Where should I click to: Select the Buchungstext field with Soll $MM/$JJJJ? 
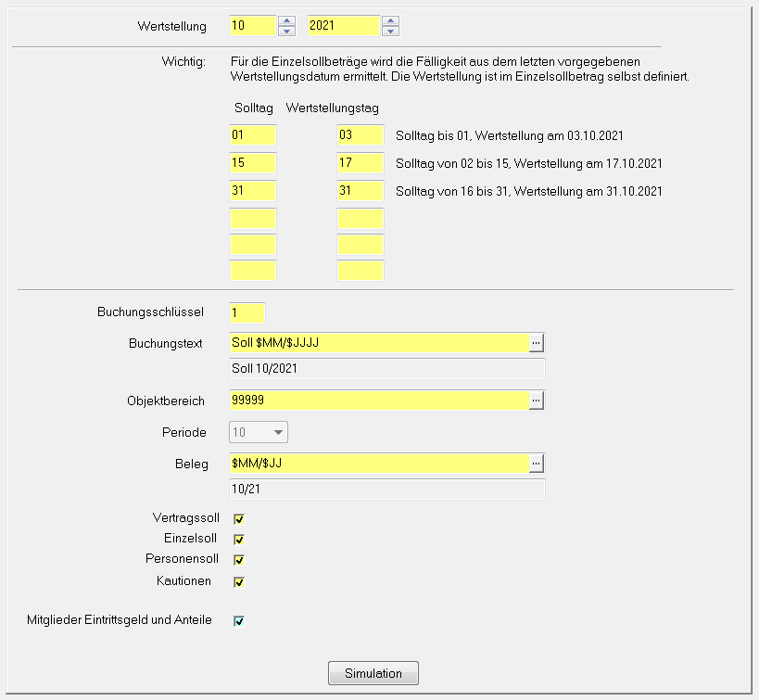[x=378, y=343]
